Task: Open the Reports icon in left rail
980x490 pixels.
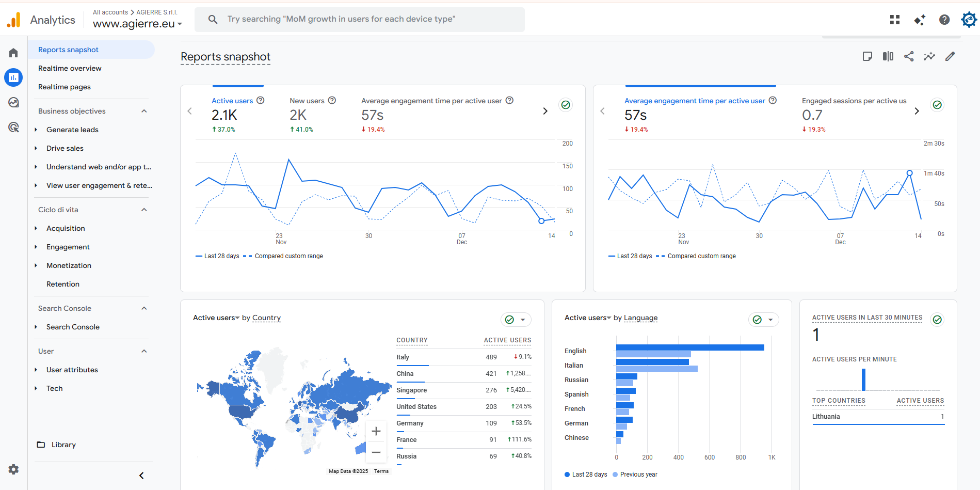Action: click(x=13, y=77)
